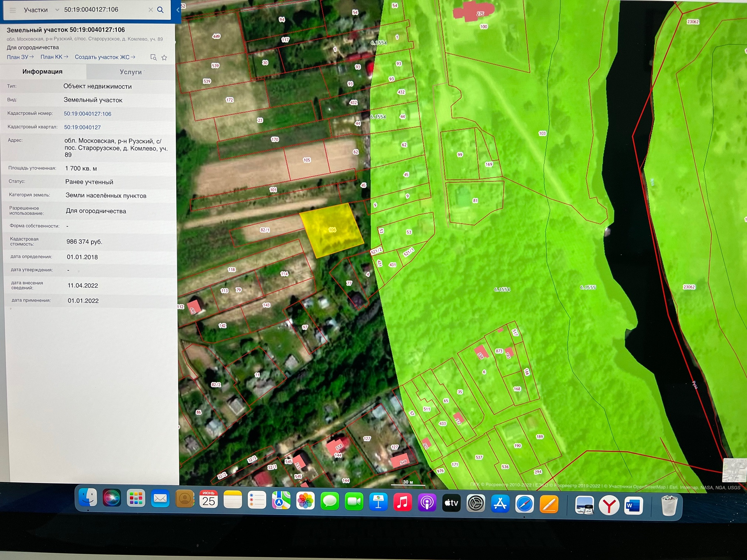Open cadastral quarter 50:19:0040127 link

pyautogui.click(x=82, y=128)
